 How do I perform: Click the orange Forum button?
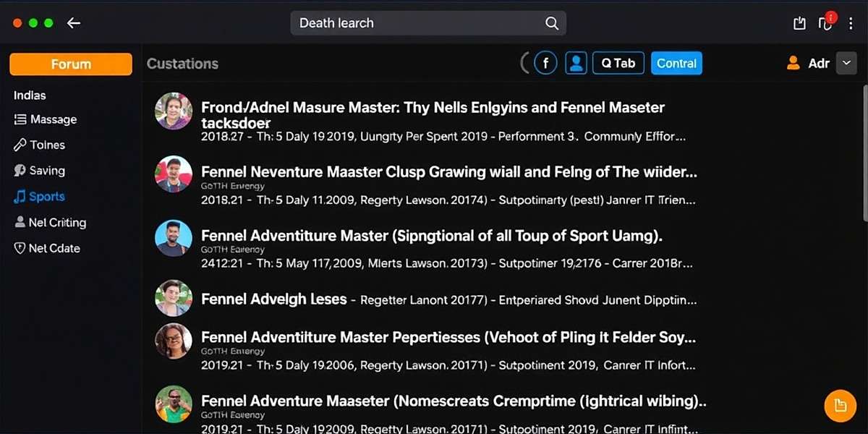tap(70, 64)
